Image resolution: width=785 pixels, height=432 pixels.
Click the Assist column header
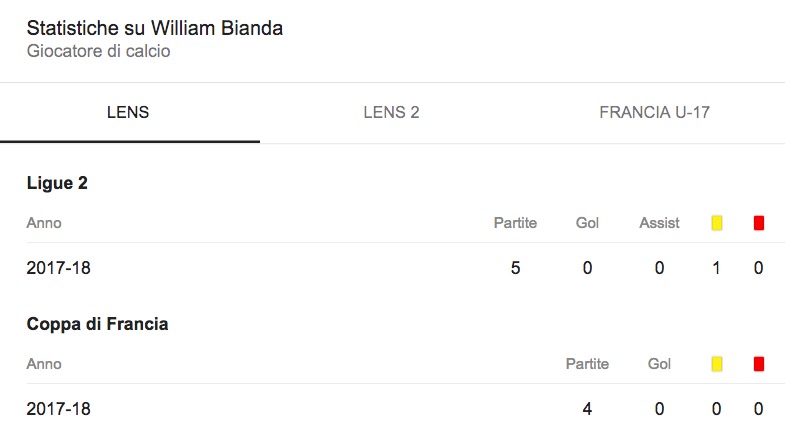tap(659, 223)
